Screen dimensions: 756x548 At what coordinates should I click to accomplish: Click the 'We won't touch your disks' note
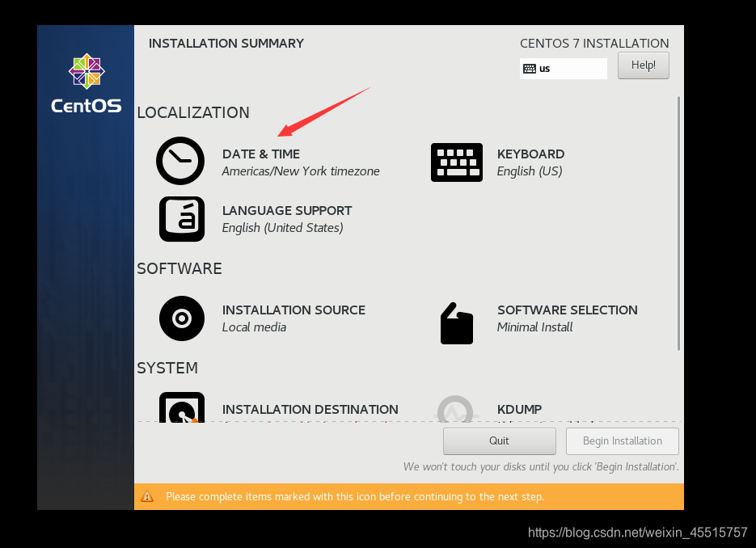point(541,467)
